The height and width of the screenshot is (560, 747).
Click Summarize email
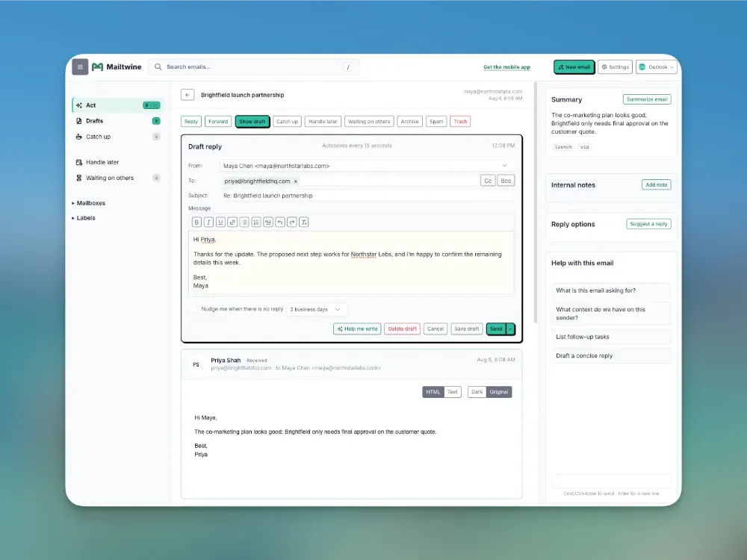click(647, 99)
